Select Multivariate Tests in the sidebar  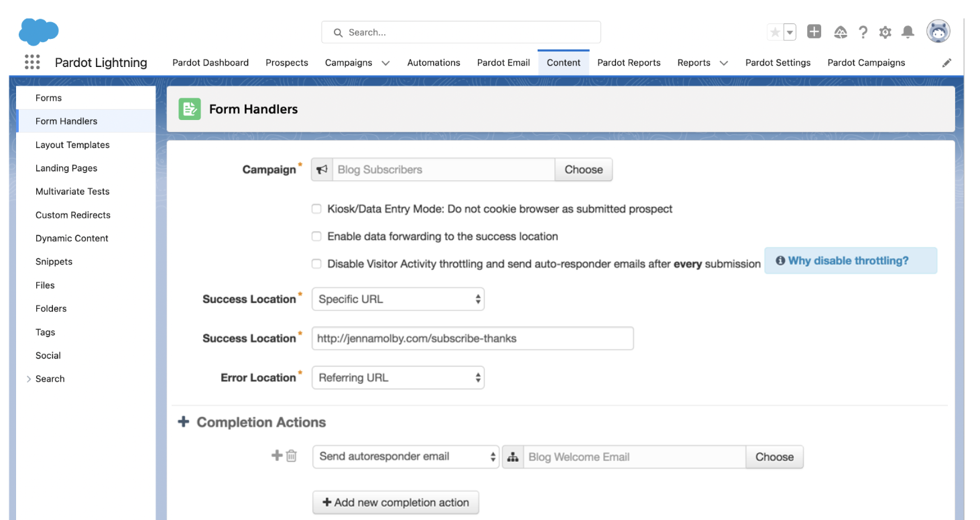(x=86, y=192)
